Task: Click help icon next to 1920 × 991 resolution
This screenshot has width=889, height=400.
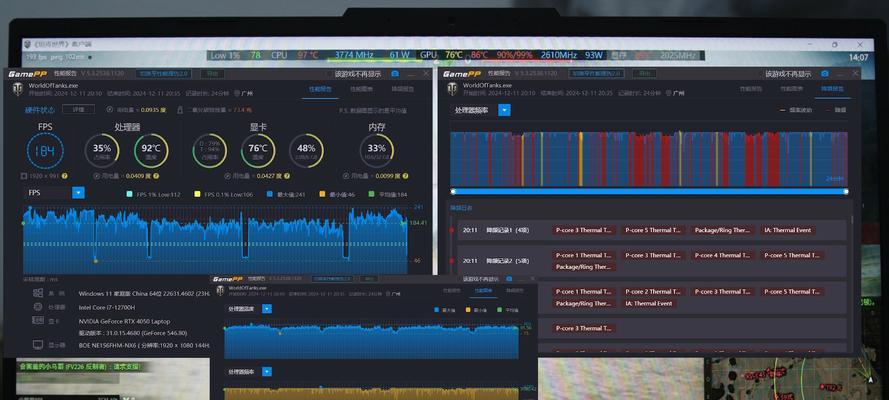Action: pos(65,176)
